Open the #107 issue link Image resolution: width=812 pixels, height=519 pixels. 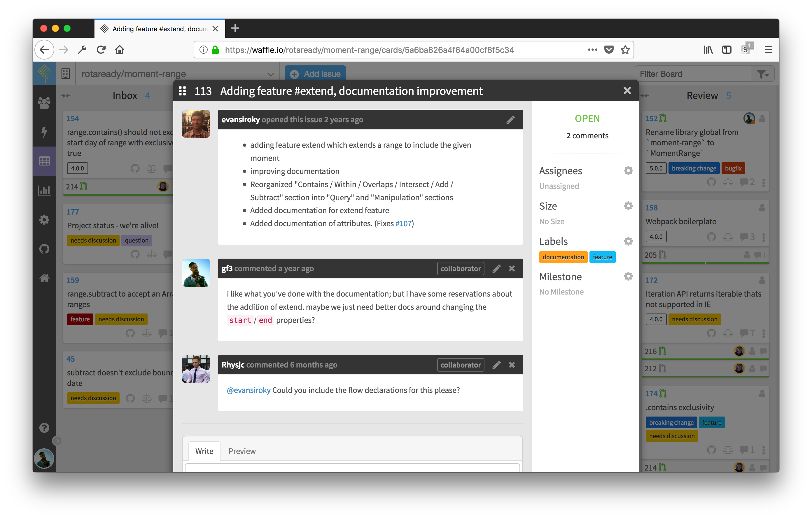[403, 223]
